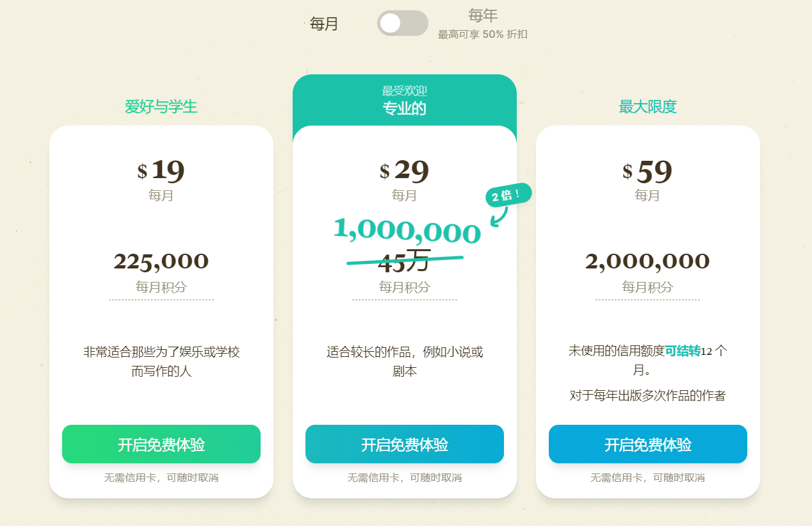Click the dotted 每月积分 label under 1,000,000
Viewport: 812px width, 526px height.
pos(405,287)
